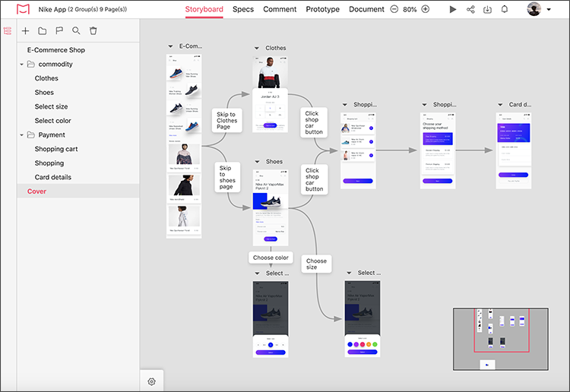Switch to the Storyboard tab
Screen dimensions: 570x392
coord(204,9)
